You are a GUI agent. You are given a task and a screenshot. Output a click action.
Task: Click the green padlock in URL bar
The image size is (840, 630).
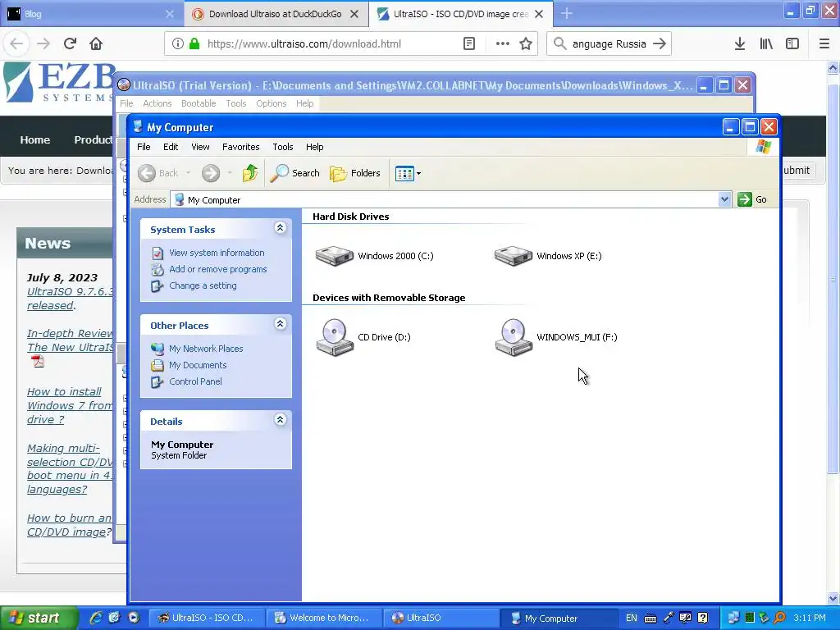pyautogui.click(x=194, y=44)
